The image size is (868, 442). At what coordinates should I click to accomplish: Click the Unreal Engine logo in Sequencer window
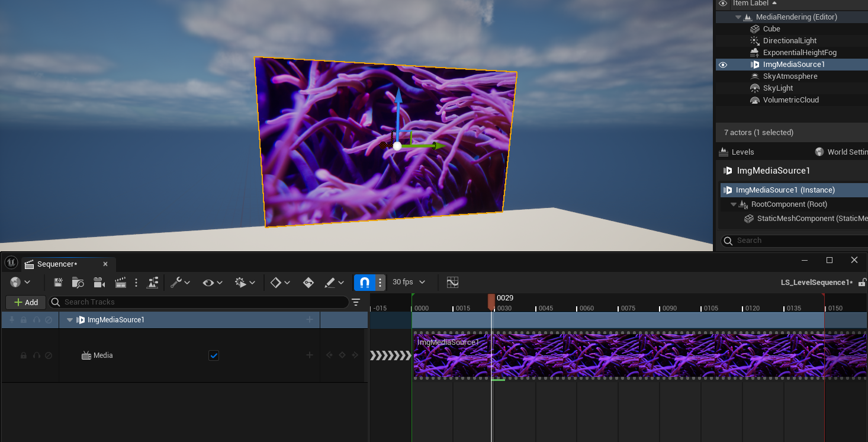click(11, 263)
